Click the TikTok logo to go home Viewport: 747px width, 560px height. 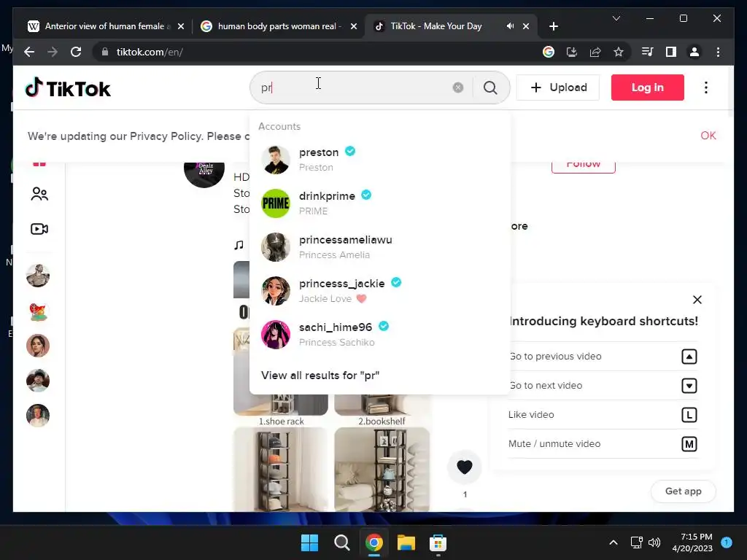point(68,88)
